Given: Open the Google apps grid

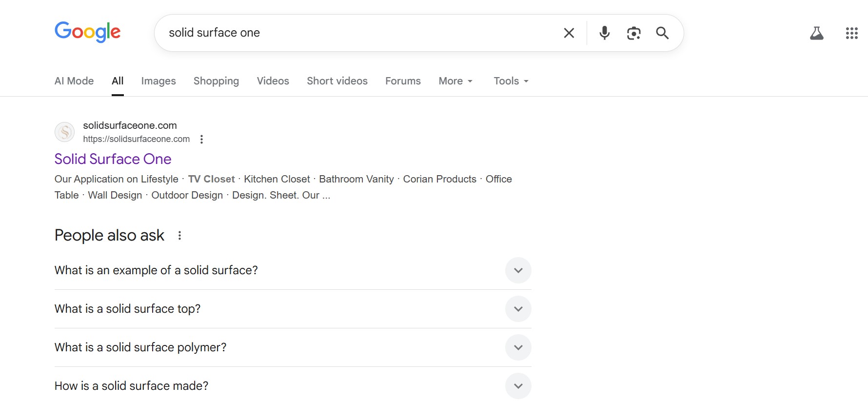Looking at the screenshot, I should click(x=851, y=33).
